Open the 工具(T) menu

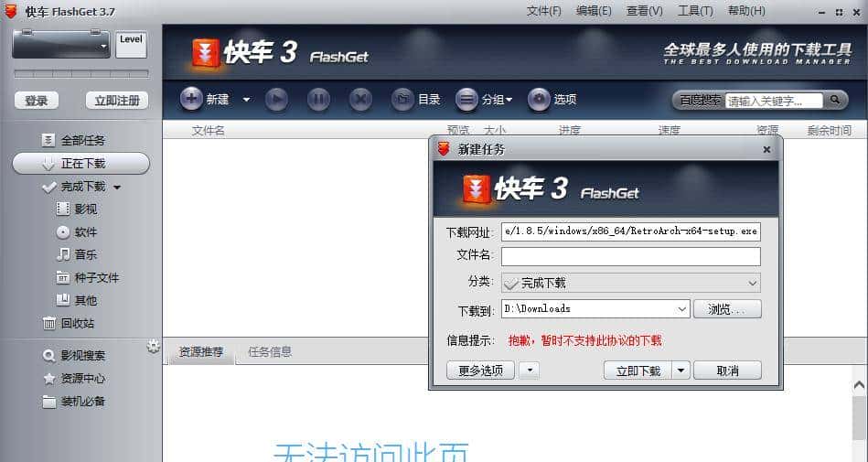click(x=695, y=11)
